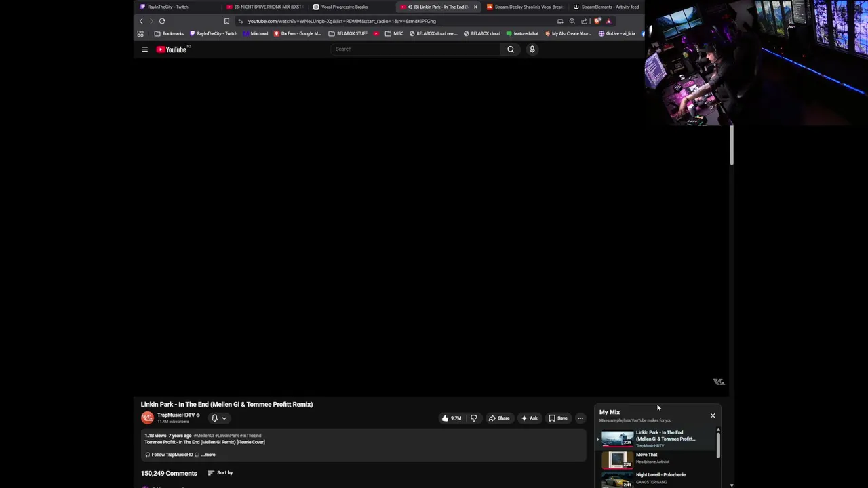Click TrapMusicHDTV channel avatar
The height and width of the screenshot is (488, 868).
click(147, 418)
